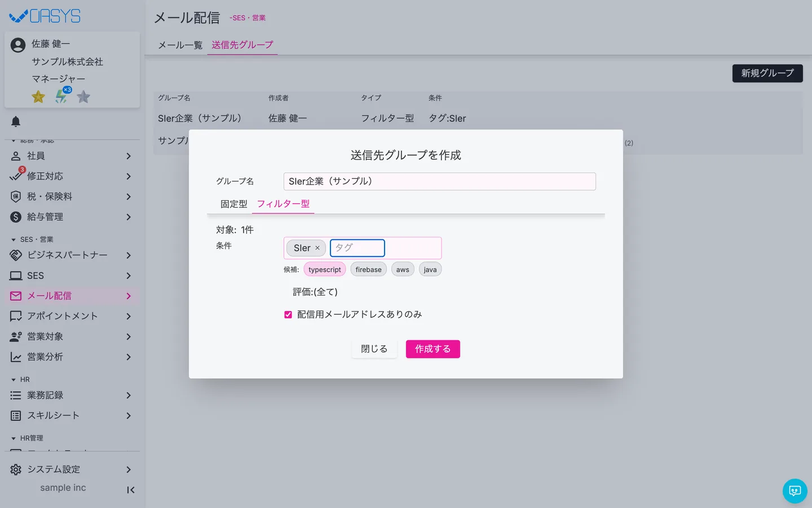The image size is (812, 508).
Task: Add the firebase candidate tag
Action: 368,269
